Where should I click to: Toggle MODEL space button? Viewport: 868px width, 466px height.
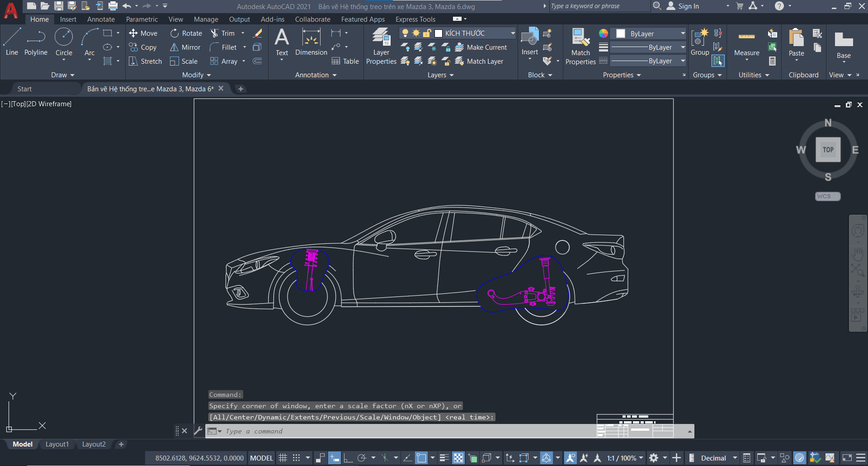(x=261, y=458)
